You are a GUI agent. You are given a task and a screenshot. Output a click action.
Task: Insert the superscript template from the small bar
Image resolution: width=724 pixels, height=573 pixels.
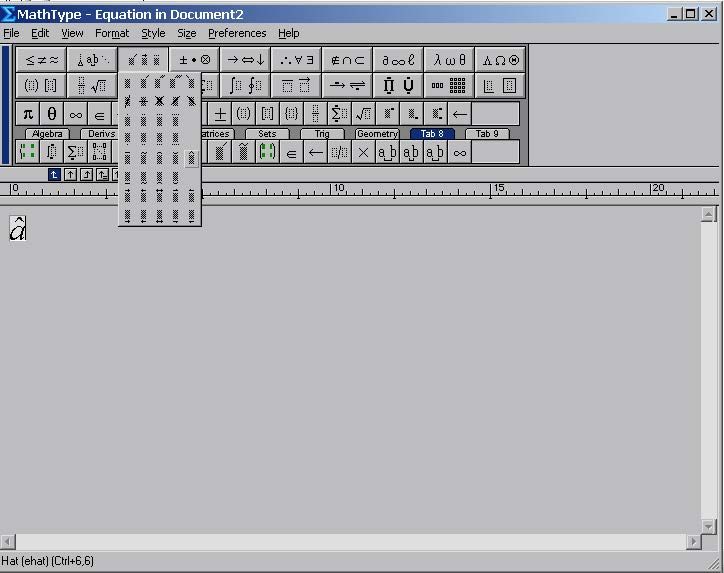pos(388,114)
